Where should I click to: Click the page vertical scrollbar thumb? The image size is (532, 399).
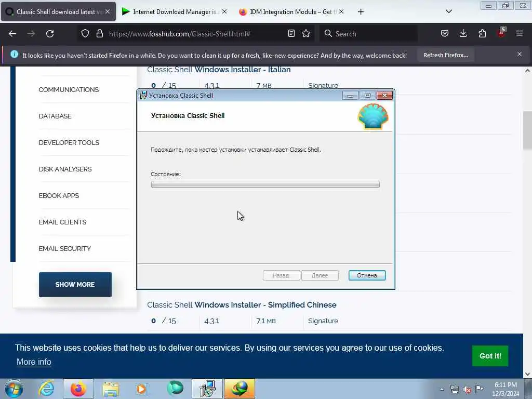click(x=527, y=130)
